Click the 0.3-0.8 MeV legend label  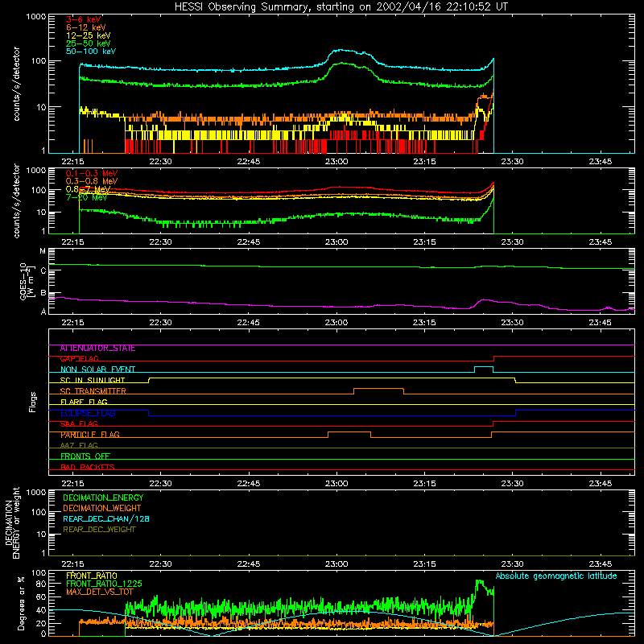pyautogui.click(x=92, y=182)
